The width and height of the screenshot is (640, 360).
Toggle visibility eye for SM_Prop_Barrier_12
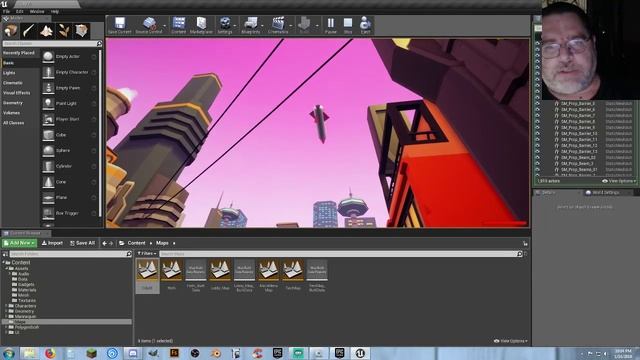(x=537, y=145)
